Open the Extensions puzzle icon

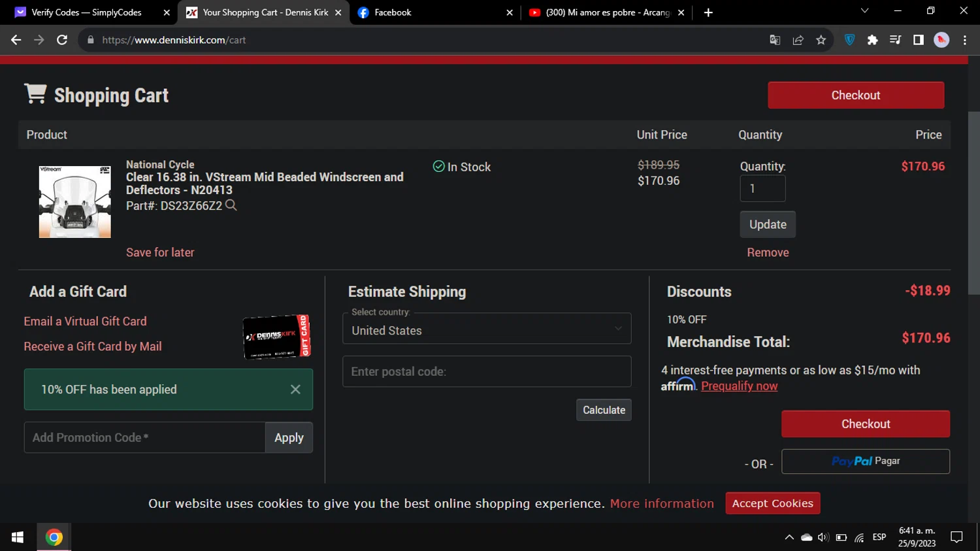tap(872, 40)
